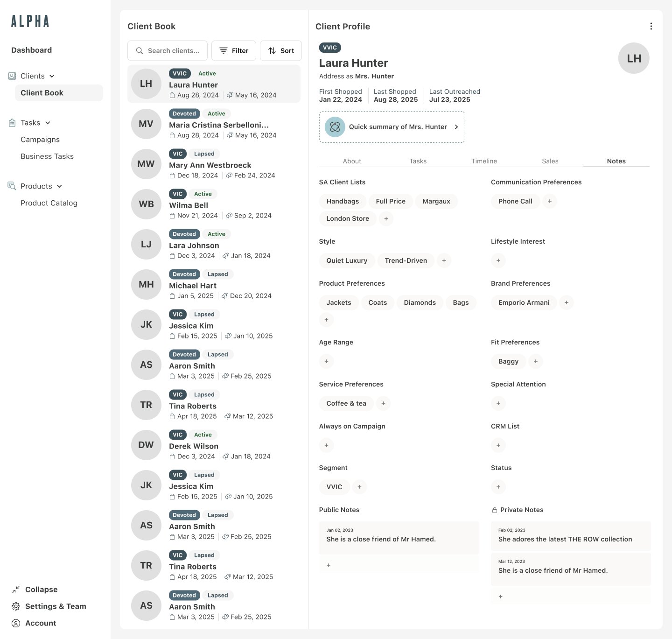Collapse the Products sidebar section
Viewport: 672px width, 639px height.
(59, 186)
